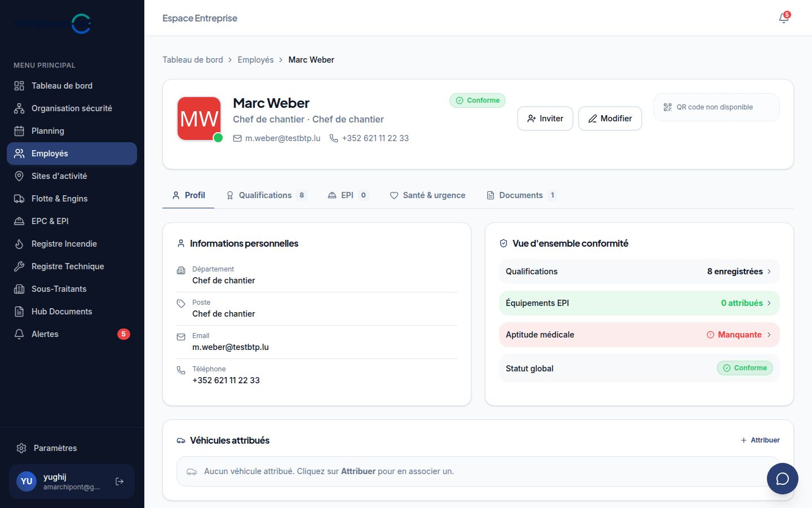Click the MW employee avatar

(199, 119)
